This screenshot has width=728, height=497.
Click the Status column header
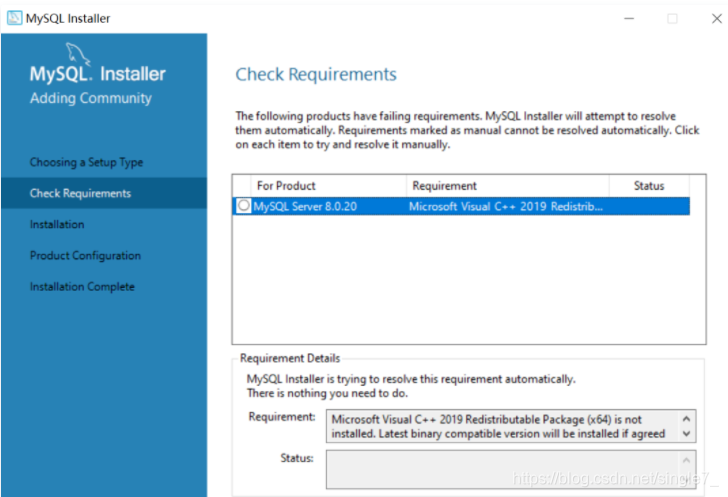pos(649,186)
